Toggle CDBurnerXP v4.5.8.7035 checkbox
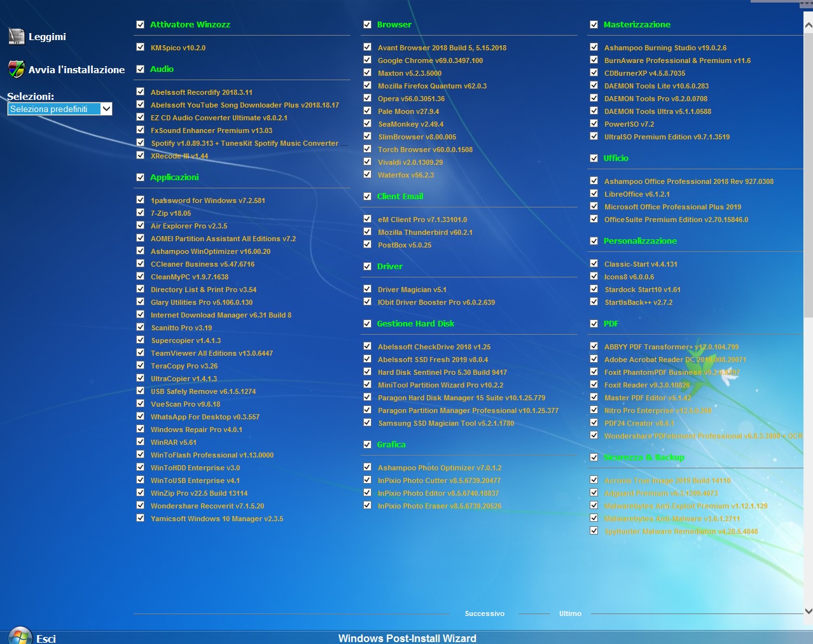 point(594,73)
